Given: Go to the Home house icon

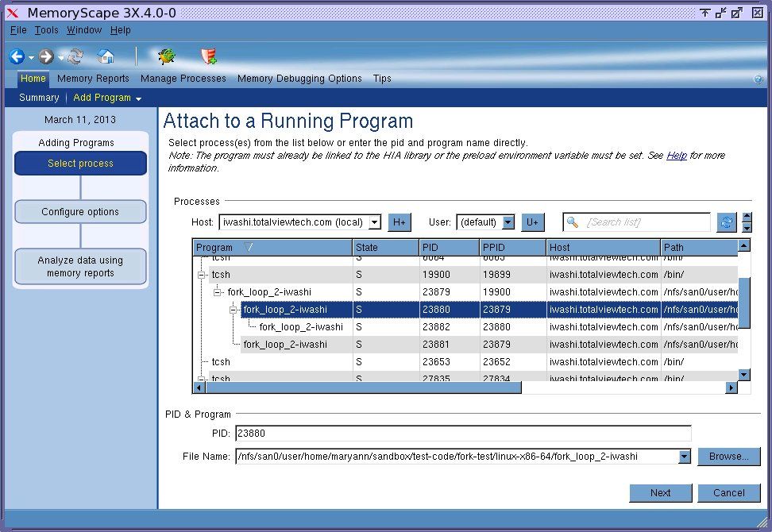Looking at the screenshot, I should (106, 56).
